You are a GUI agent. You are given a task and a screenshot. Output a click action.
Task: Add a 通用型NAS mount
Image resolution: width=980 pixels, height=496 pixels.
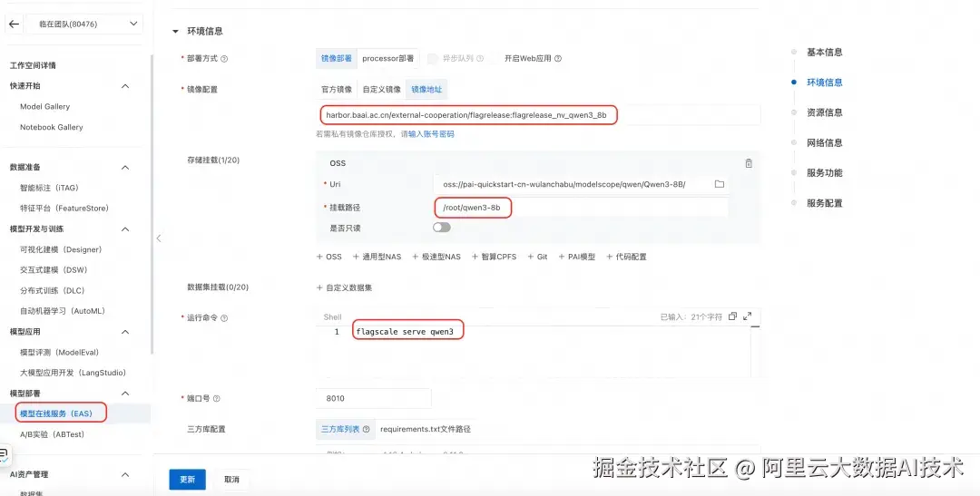click(377, 257)
